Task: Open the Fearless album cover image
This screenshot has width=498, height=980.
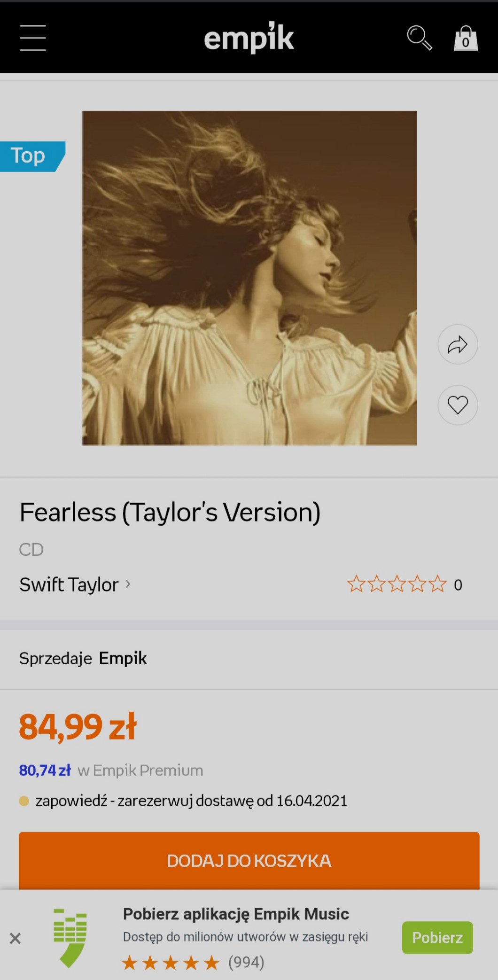Action: click(x=249, y=278)
